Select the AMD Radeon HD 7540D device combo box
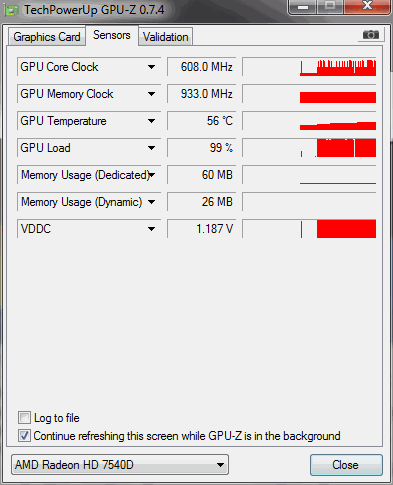Viewport: 393px width, 485px height. click(x=120, y=464)
